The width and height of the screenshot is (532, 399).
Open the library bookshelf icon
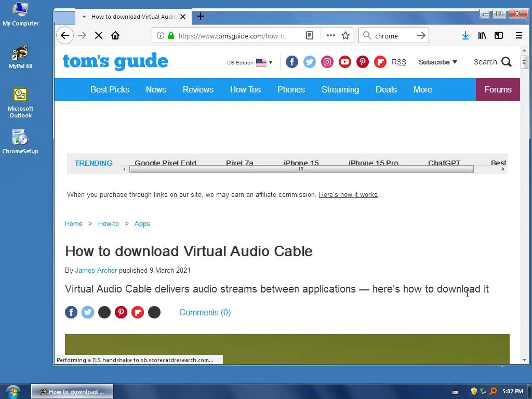click(482, 36)
